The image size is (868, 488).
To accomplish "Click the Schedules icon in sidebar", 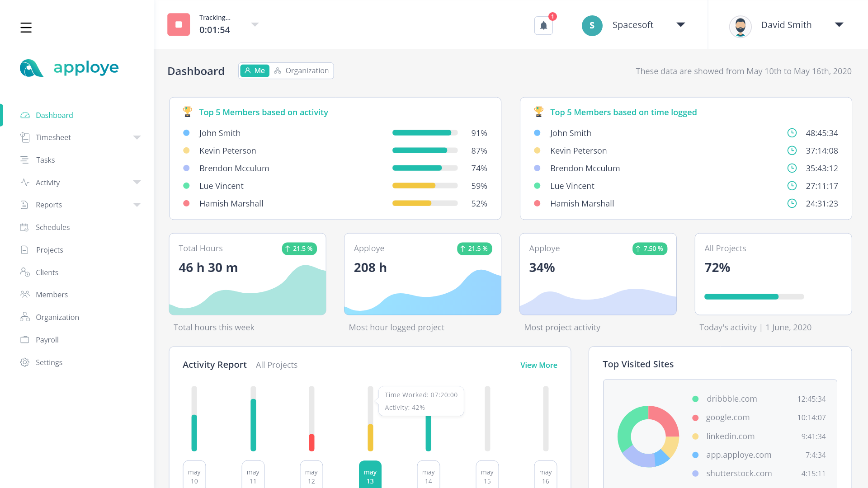I will [24, 227].
